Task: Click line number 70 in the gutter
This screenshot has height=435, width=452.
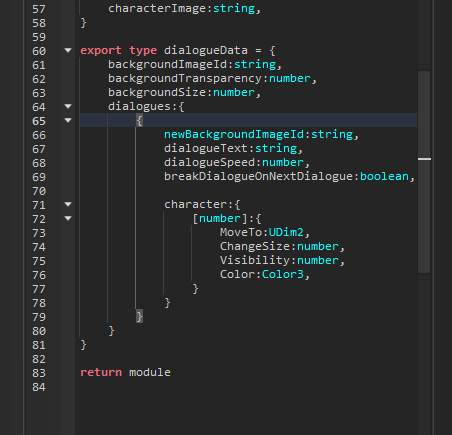Action: [39, 191]
